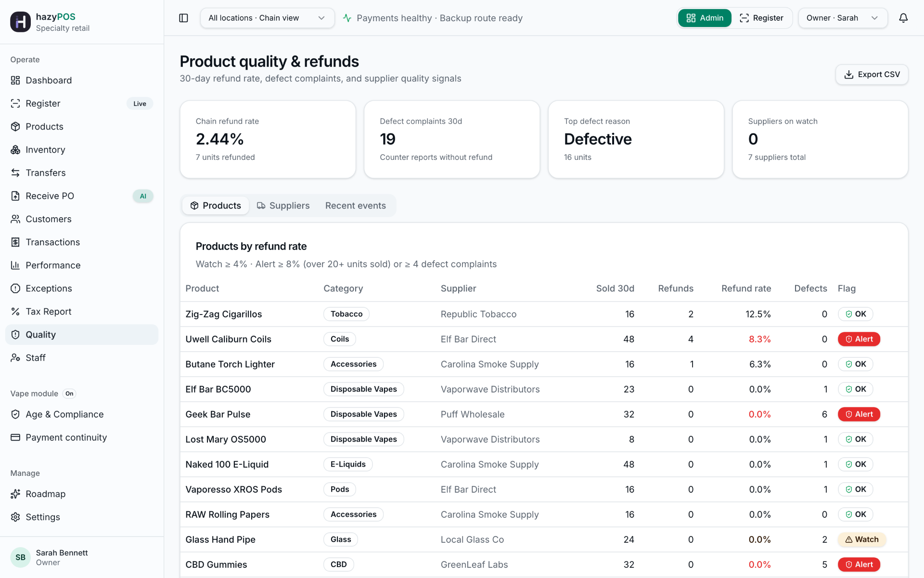
Task: Click the Payment continuity card icon
Action: (15, 437)
